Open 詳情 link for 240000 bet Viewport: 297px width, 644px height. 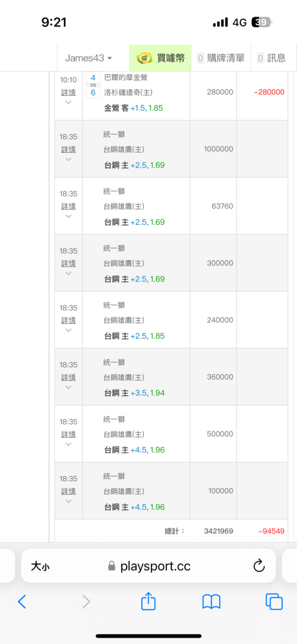click(x=68, y=320)
